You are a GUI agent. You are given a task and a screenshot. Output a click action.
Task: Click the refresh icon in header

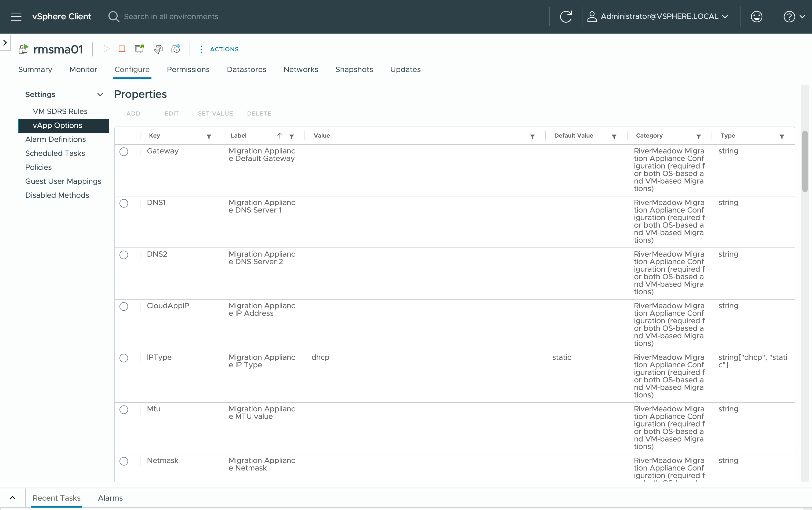click(565, 17)
